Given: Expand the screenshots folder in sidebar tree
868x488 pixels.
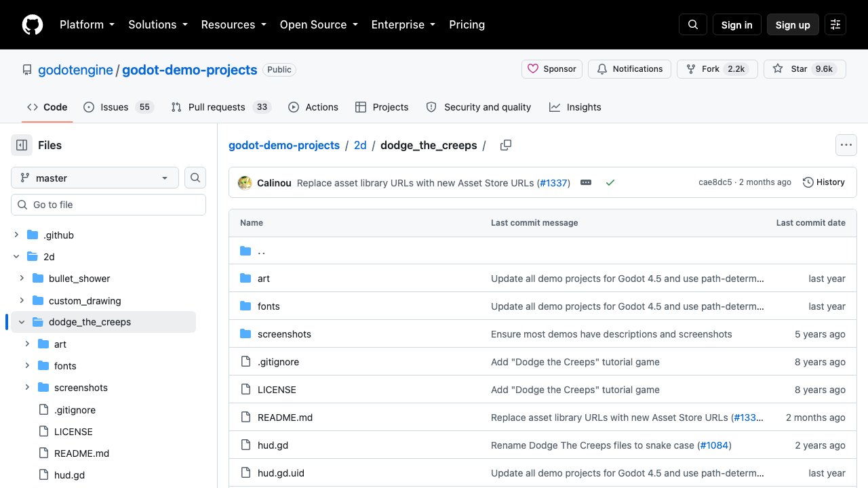Looking at the screenshot, I should (x=27, y=388).
